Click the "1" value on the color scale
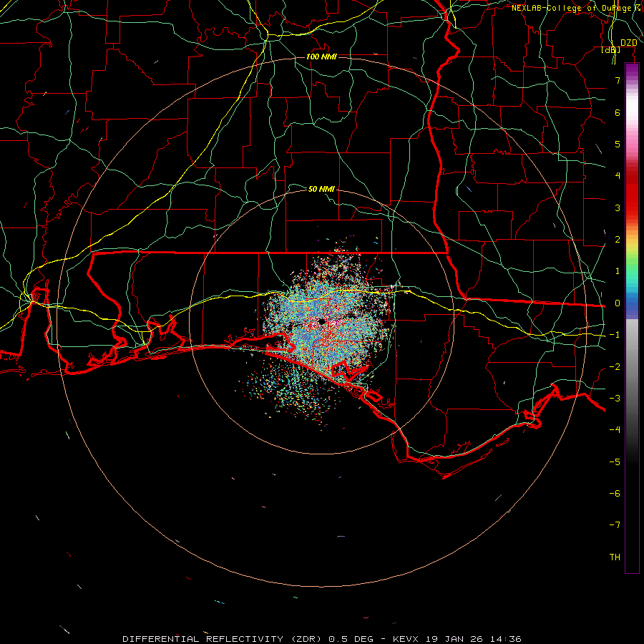644x644 pixels. point(618,271)
